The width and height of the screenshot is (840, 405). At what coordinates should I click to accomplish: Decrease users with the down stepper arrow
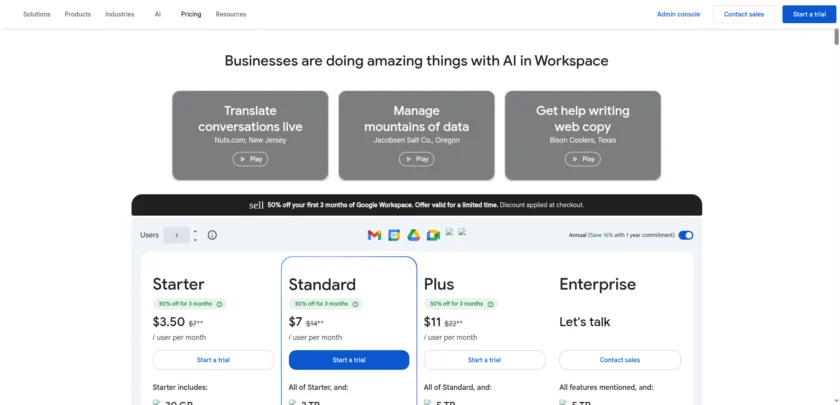pyautogui.click(x=195, y=239)
